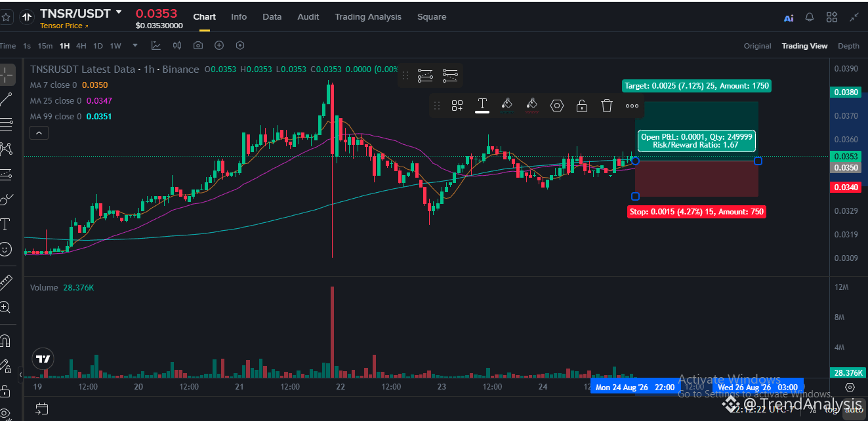Toggle the lock all drawings padlock in the sidebar
This screenshot has width=868, height=421.
6,391
